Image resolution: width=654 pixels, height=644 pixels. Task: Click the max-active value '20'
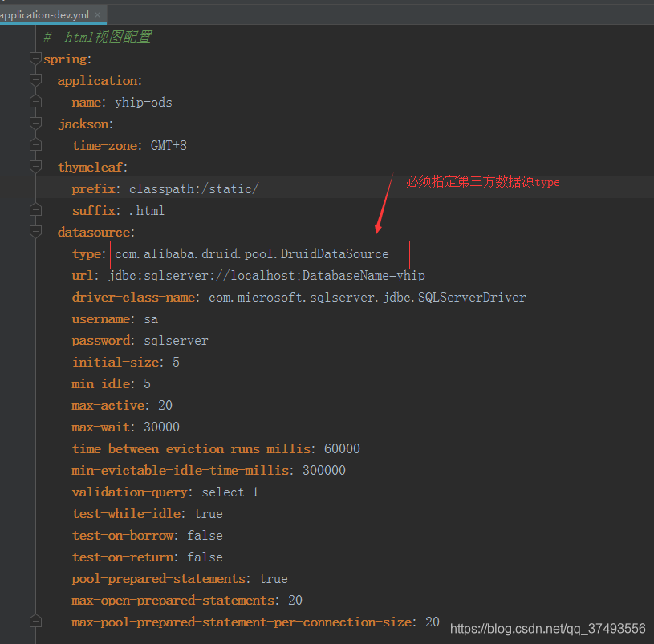165,406
